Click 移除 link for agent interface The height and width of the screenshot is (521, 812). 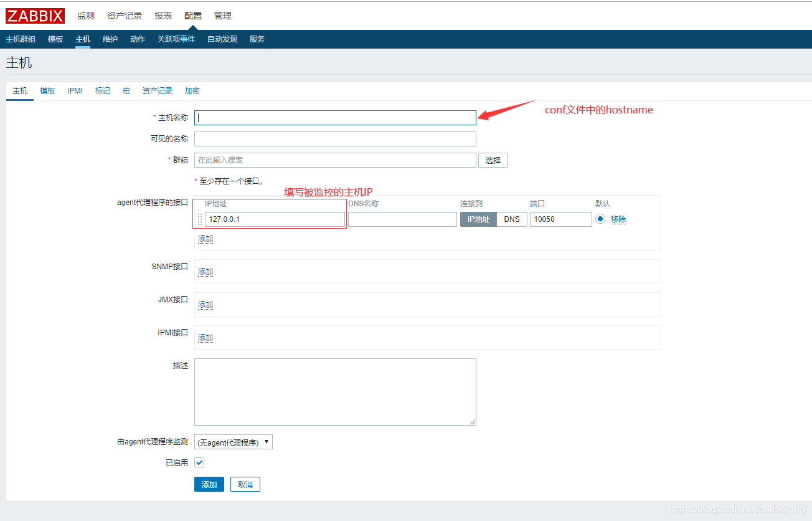tap(618, 219)
